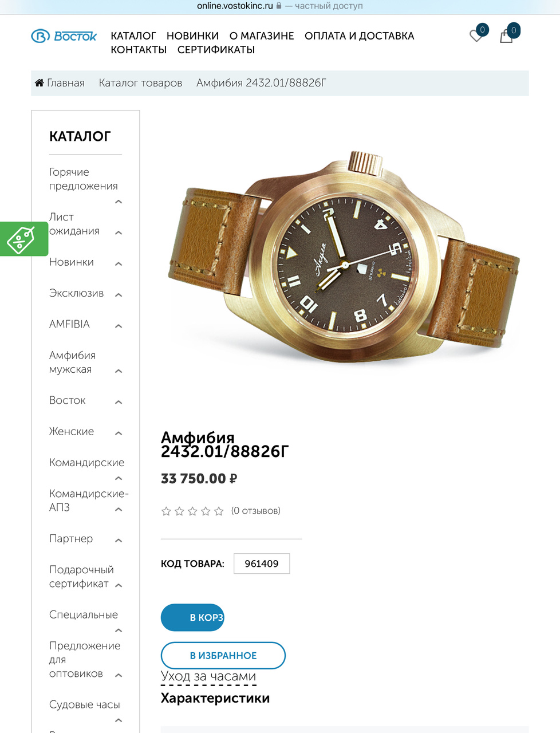Click the home icon in breadcrumbs
This screenshot has width=560, height=733.
click(x=40, y=83)
